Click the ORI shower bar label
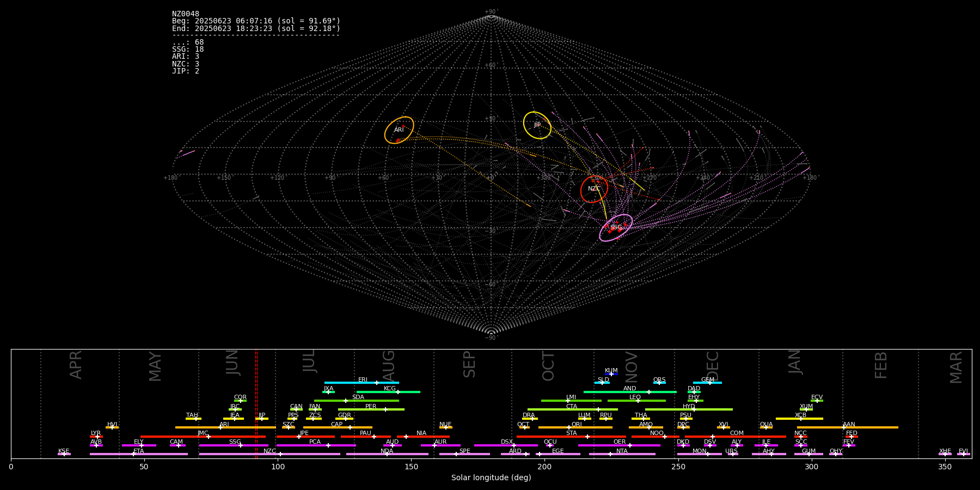This screenshot has height=490, width=980. [x=577, y=425]
